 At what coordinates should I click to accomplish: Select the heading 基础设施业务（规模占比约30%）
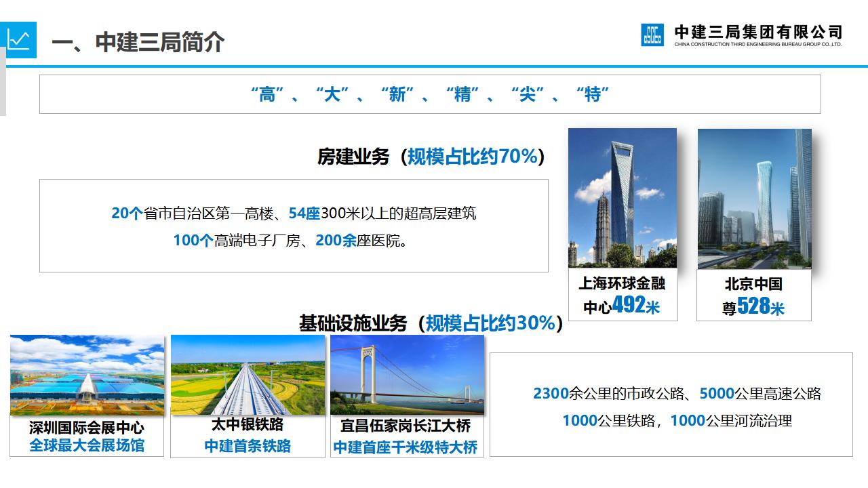[431, 323]
